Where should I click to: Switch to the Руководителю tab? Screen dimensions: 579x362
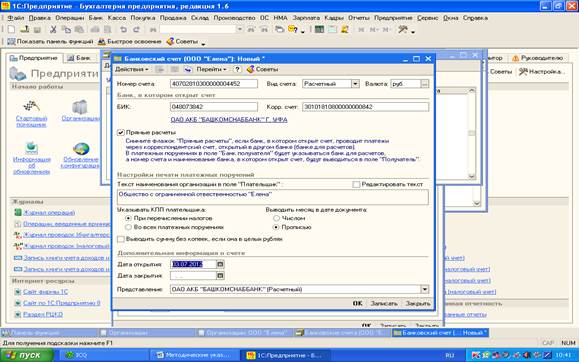click(x=538, y=58)
